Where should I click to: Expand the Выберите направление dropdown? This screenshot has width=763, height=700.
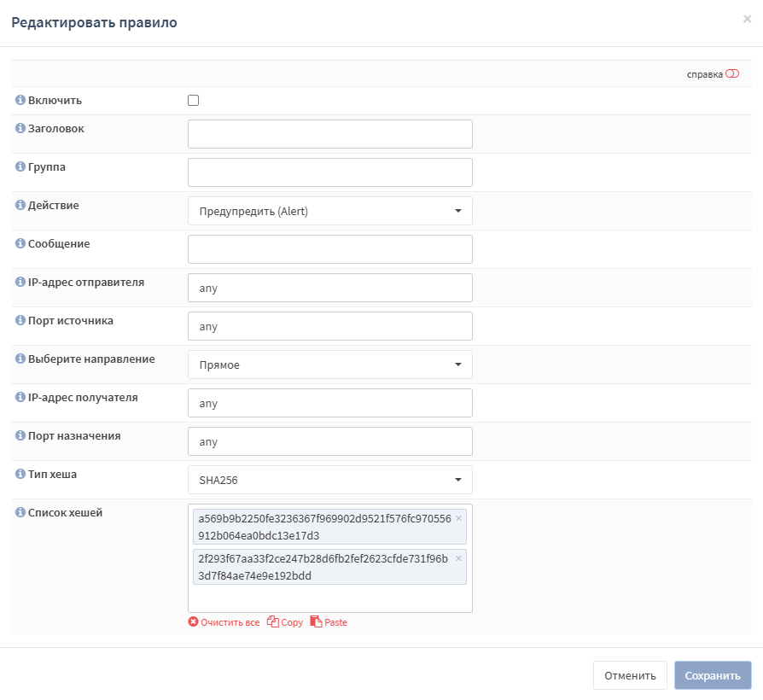329,365
